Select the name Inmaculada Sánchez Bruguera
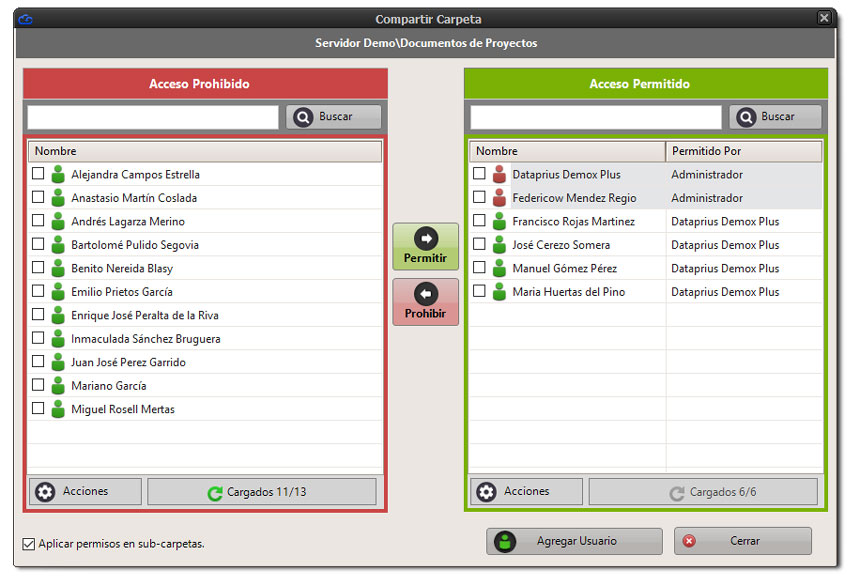860x586 pixels. pyautogui.click(x=146, y=339)
